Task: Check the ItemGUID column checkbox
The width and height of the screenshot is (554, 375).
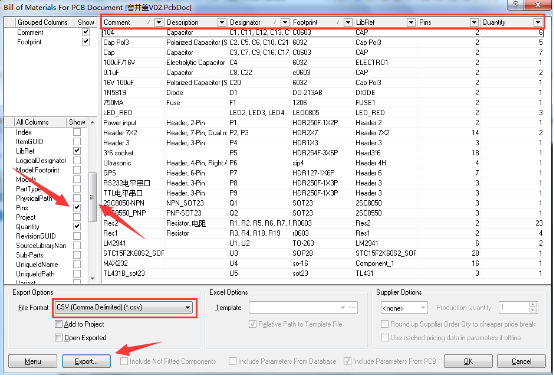Action: click(77, 141)
